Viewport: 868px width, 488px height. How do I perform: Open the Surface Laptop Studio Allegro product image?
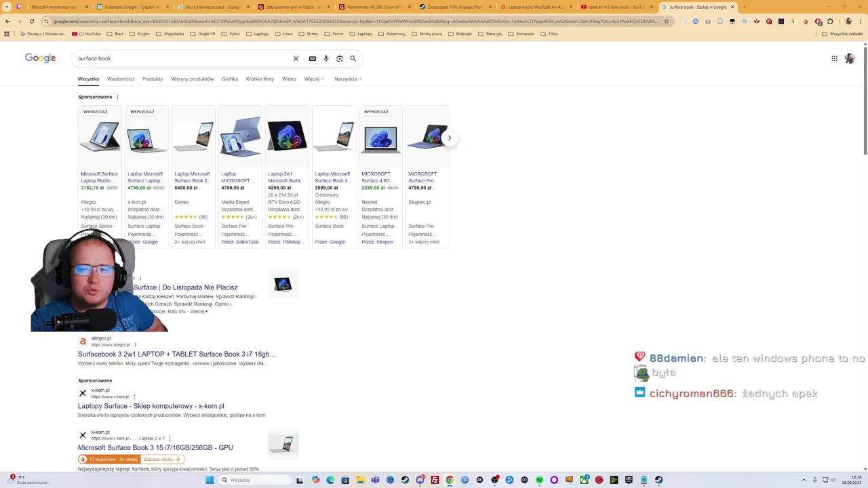(100, 138)
